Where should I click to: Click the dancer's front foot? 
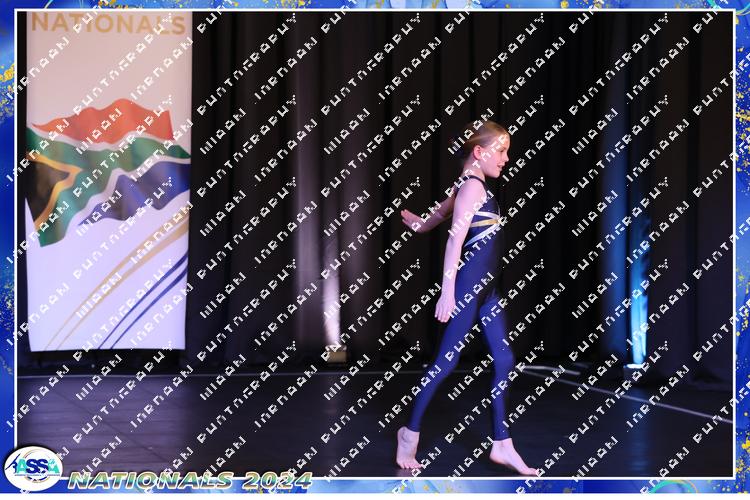(x=515, y=458)
